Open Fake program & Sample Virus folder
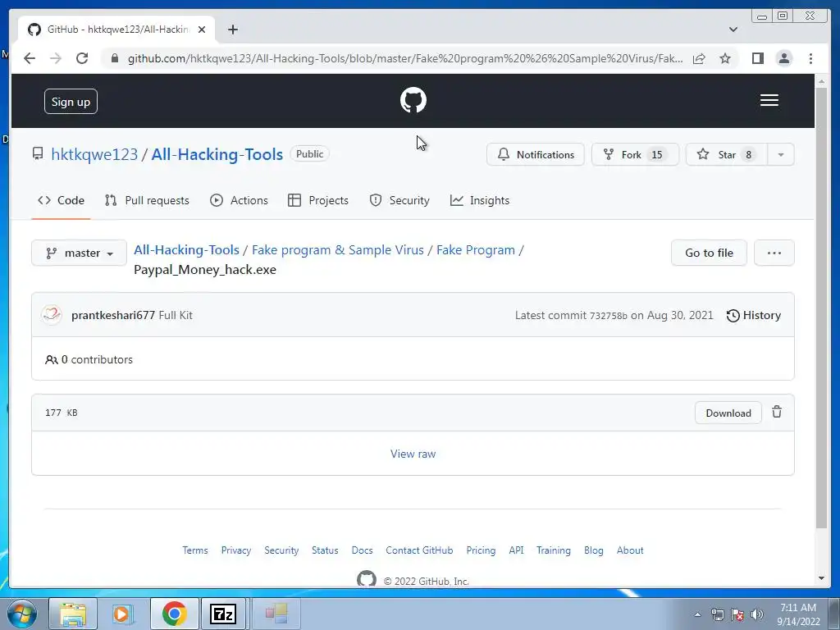Image resolution: width=840 pixels, height=630 pixels. (337, 250)
